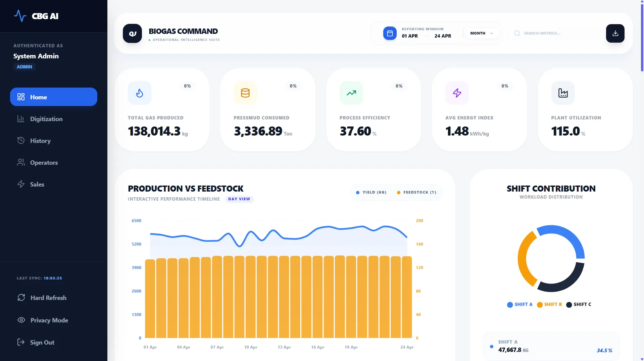Image resolution: width=644 pixels, height=361 pixels.
Task: Toggle Shift C in donut legend
Action: (x=579, y=304)
